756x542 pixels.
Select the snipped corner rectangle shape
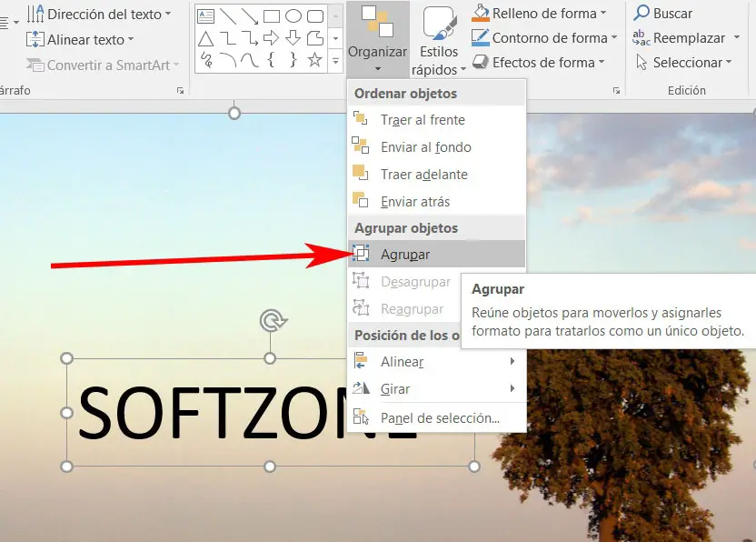315,38
